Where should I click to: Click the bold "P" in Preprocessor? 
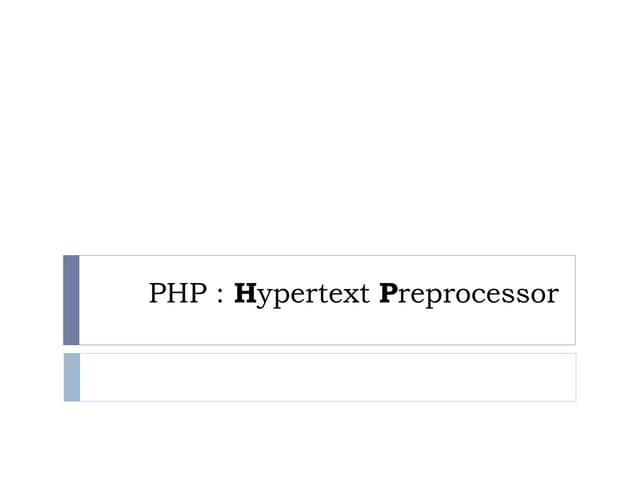388,294
